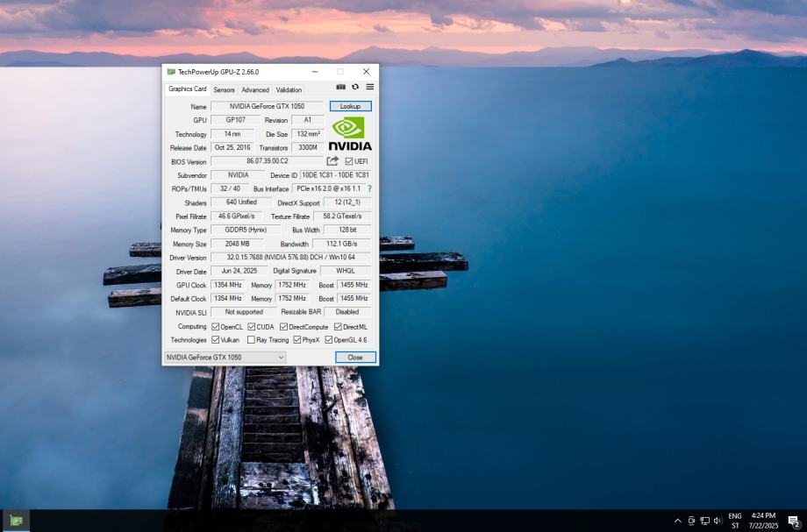Open the notification center icon

[x=794, y=521]
